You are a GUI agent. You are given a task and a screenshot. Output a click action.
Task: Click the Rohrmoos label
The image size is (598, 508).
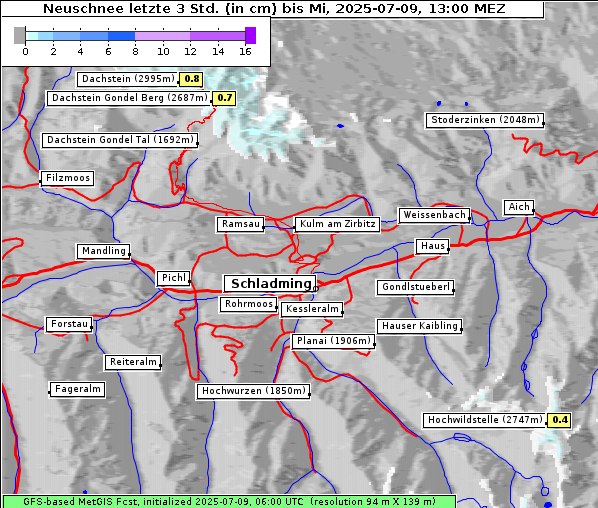(249, 304)
